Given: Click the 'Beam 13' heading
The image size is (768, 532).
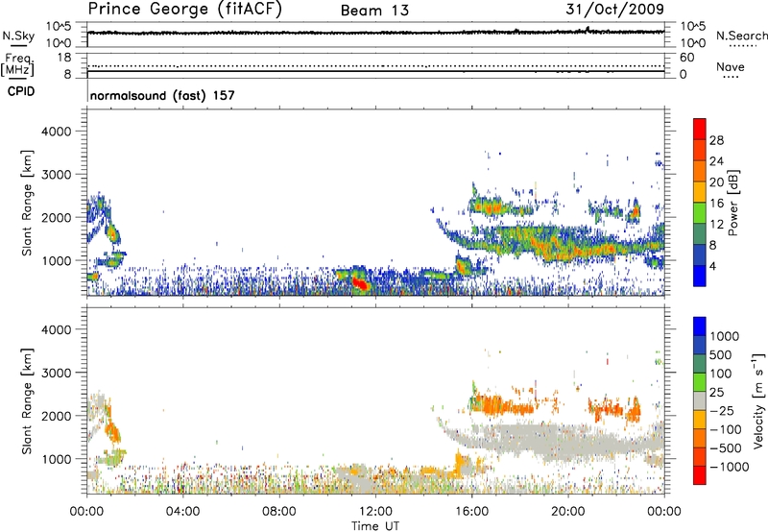Looking at the screenshot, I should tap(374, 11).
